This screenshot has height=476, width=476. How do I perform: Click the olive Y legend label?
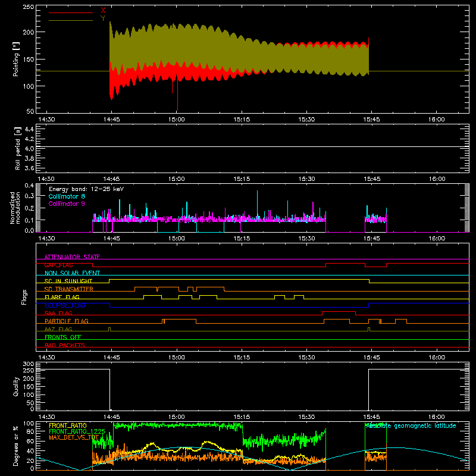[x=103, y=18]
